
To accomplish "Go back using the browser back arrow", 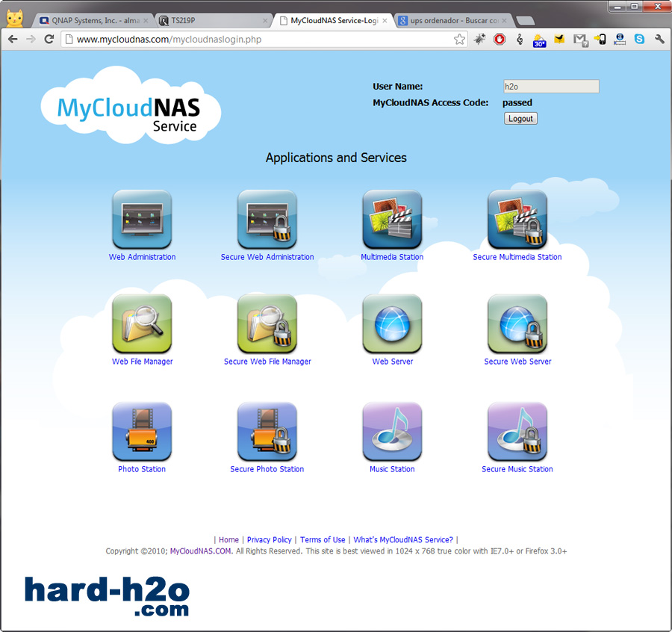I will click(13, 40).
